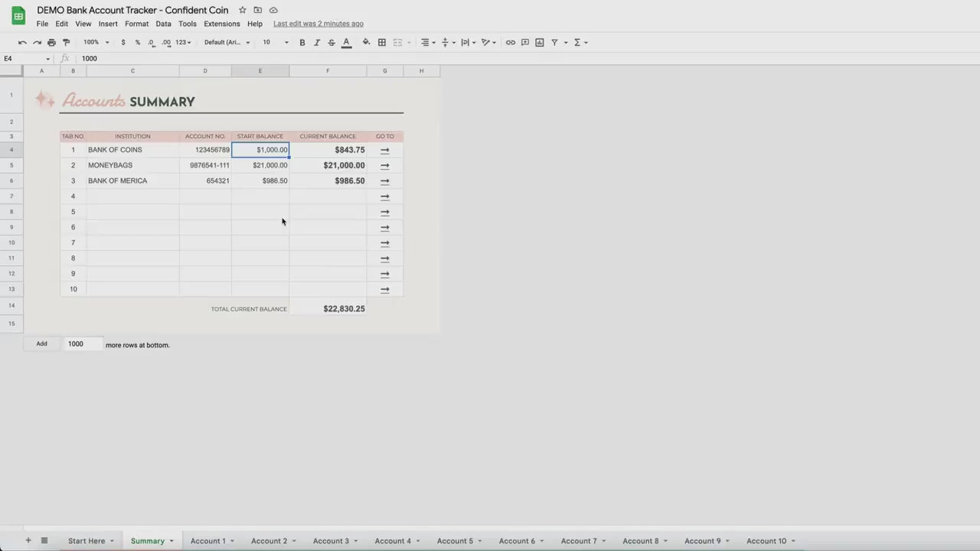
Task: Open the zoom 100% dropdown
Action: point(96,43)
